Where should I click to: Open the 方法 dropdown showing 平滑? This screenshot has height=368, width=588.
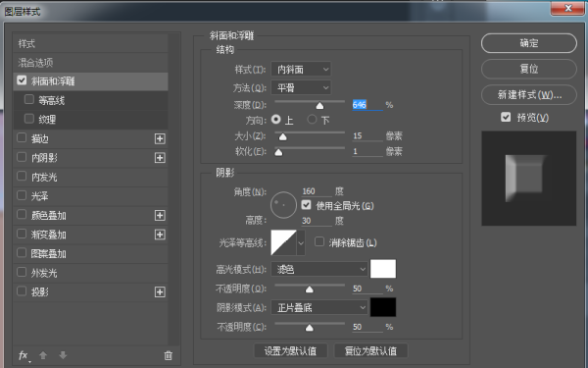301,88
